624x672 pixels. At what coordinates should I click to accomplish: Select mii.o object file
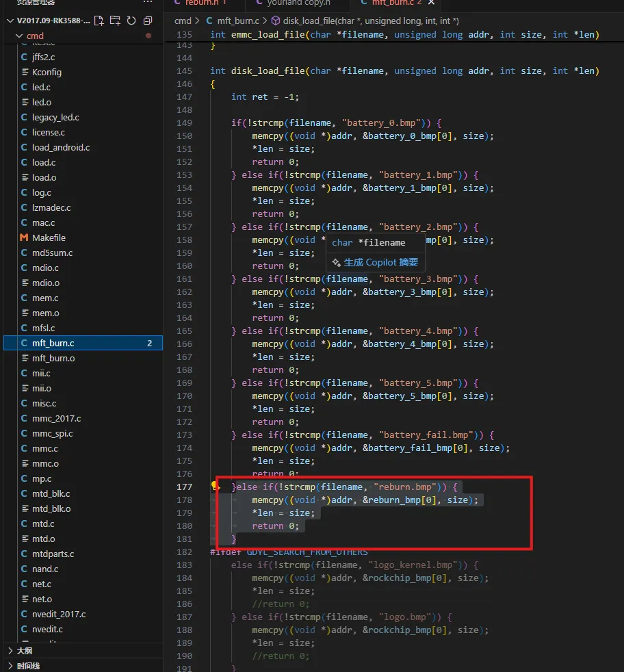83,388
